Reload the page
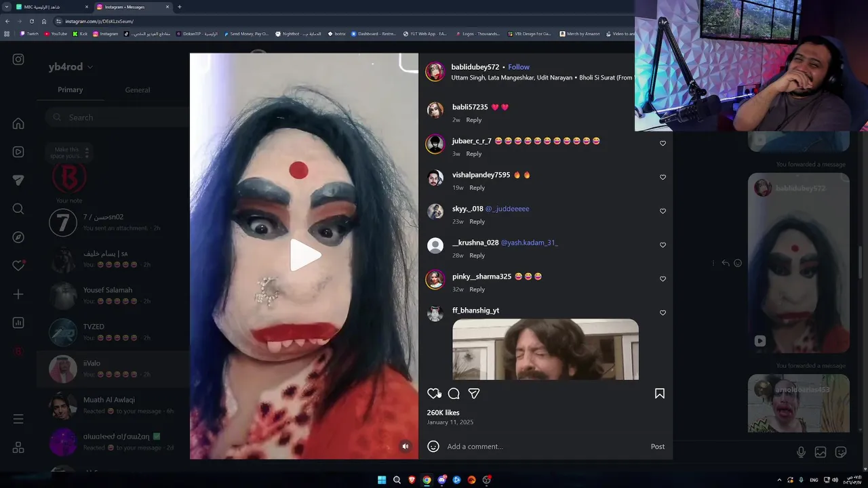This screenshot has height=488, width=868. (x=31, y=21)
